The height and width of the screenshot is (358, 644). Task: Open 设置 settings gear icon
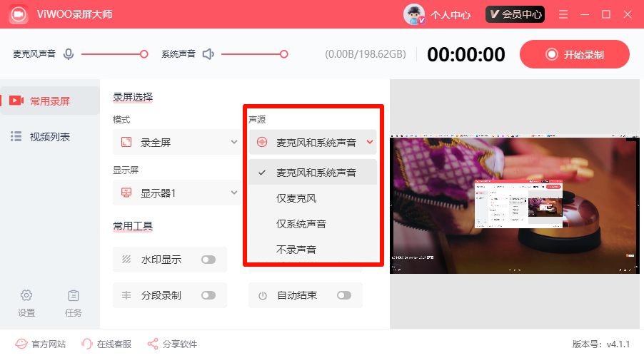(26, 295)
